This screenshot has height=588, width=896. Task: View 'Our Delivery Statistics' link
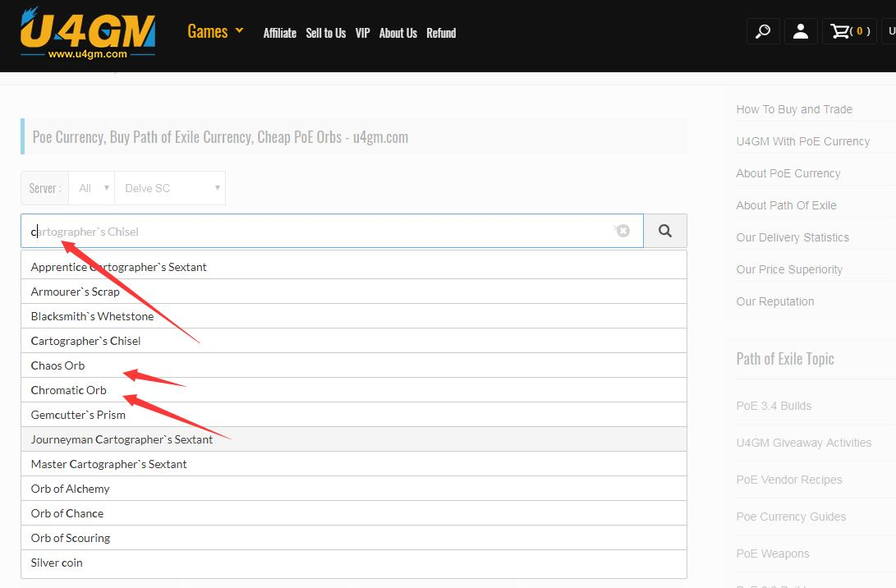[793, 237]
